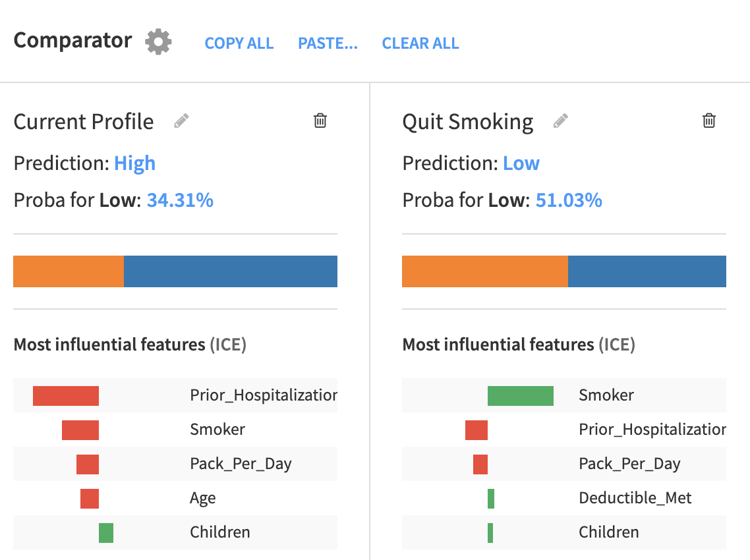The image size is (750, 560).
Task: Click the High prediction value
Action: (x=134, y=163)
